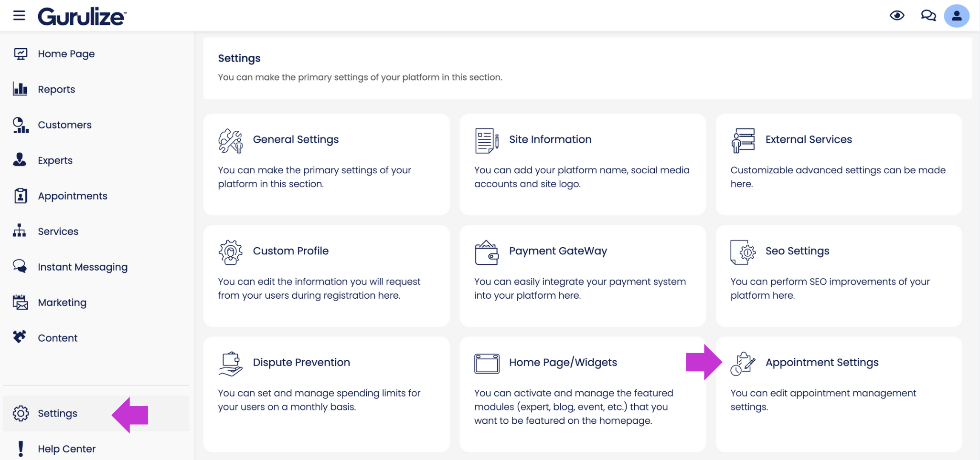Click text about platform name, social media accounts
Image resolution: width=980 pixels, height=460 pixels.
pyautogui.click(x=582, y=177)
